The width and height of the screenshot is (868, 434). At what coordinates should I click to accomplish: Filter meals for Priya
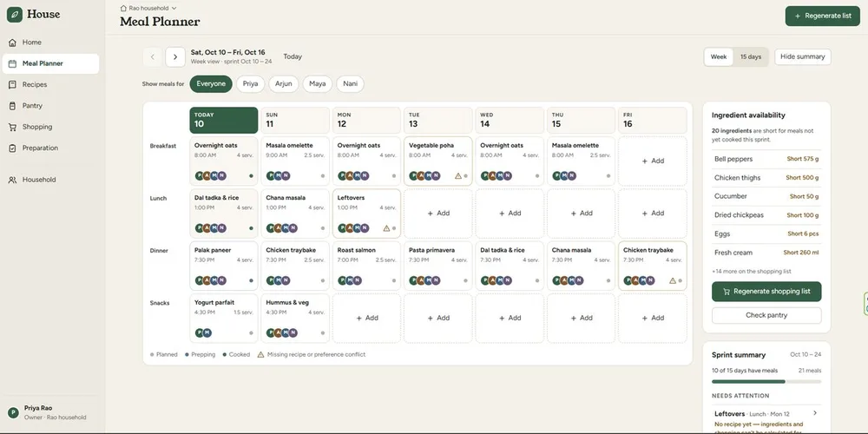point(251,84)
